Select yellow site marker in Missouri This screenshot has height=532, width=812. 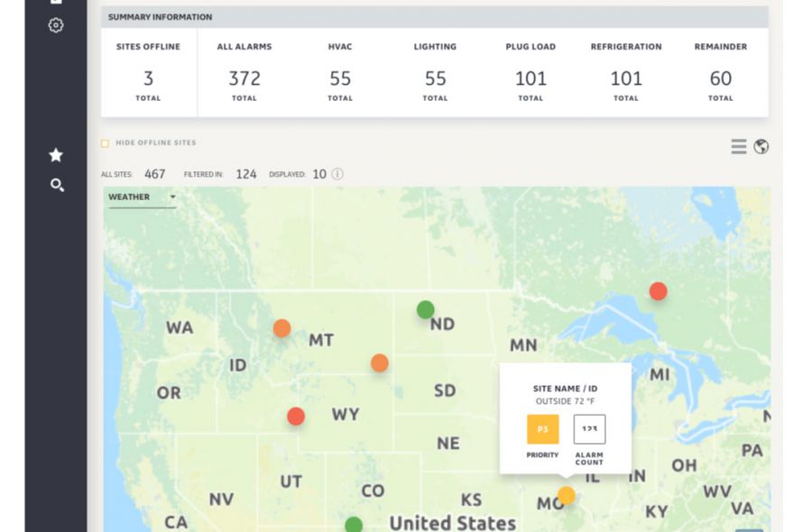(x=566, y=495)
